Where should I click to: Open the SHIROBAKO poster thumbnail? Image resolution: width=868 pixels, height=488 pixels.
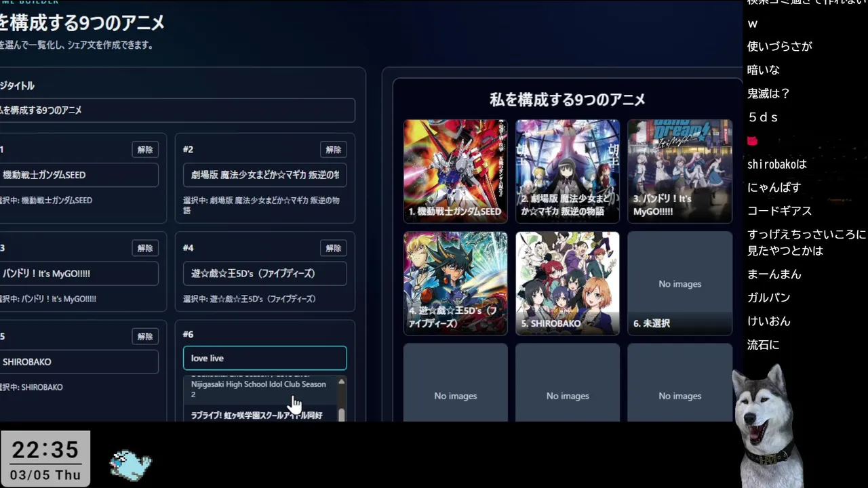[x=568, y=283]
